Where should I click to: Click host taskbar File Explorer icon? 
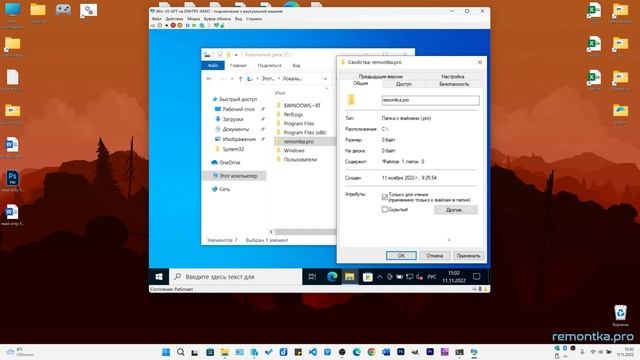tap(224, 352)
